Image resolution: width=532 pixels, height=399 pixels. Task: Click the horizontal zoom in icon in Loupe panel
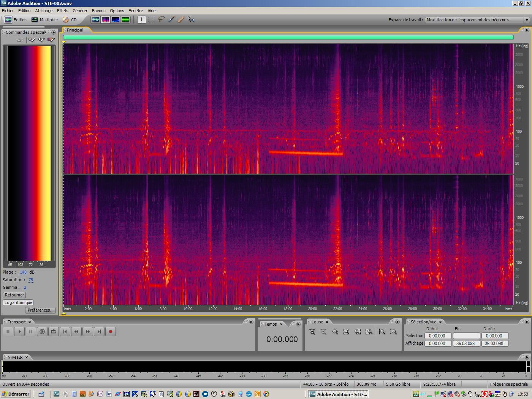tap(312, 331)
